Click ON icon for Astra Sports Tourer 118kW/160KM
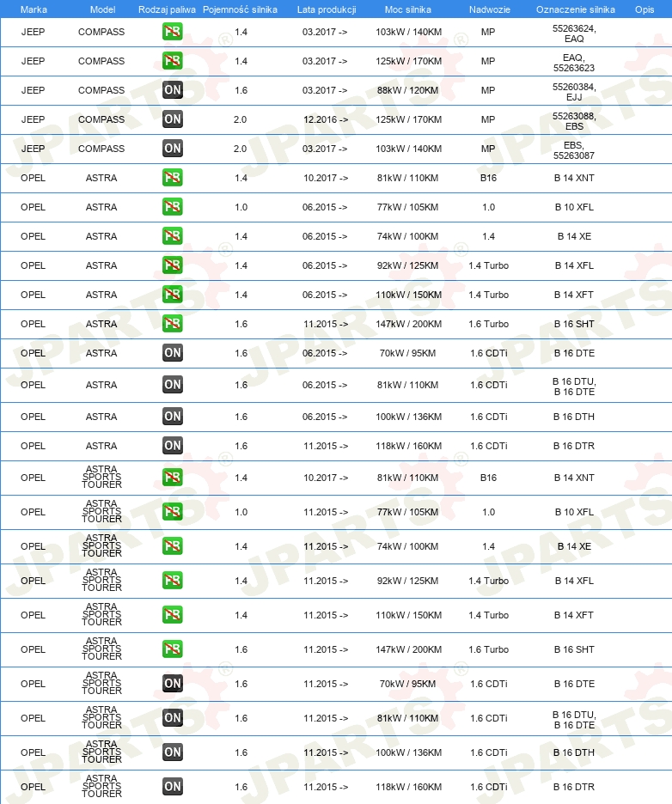672x804 pixels. point(173,787)
